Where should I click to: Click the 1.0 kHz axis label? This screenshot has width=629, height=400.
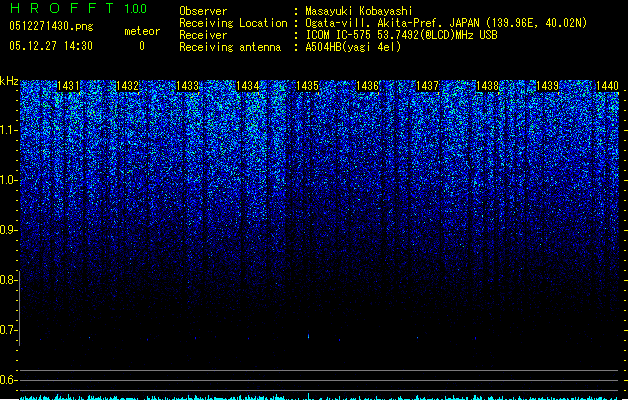point(9,180)
